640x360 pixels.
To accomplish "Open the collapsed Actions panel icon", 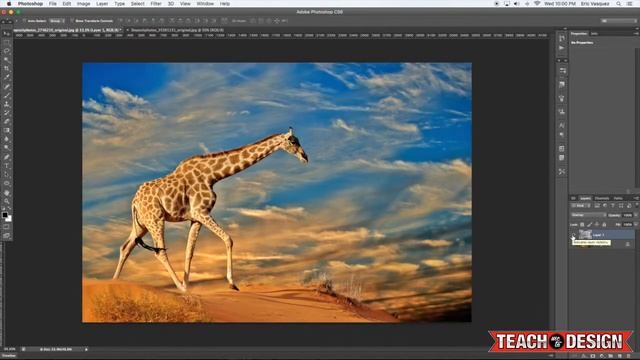I will coord(562,48).
